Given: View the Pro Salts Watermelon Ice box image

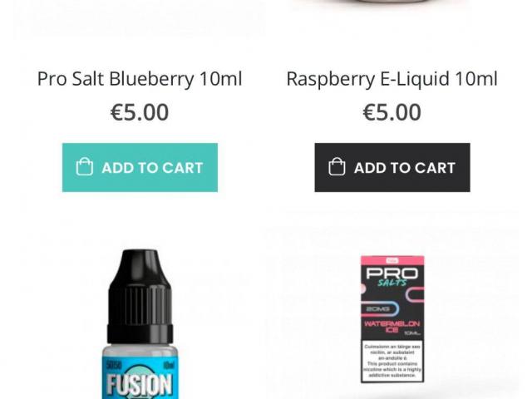Looking at the screenshot, I should pos(392,319).
